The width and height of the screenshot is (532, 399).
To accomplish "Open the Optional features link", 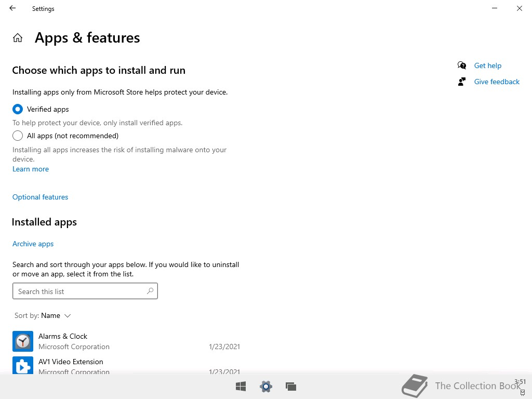I will pos(41,197).
